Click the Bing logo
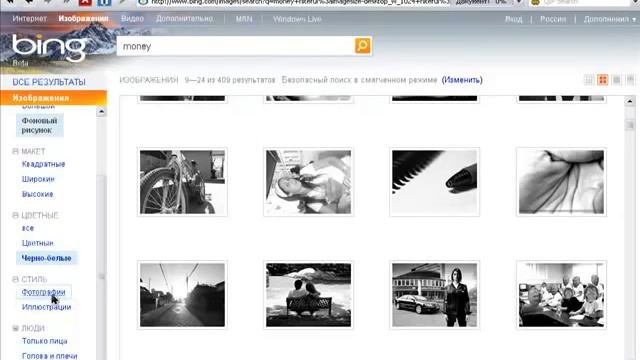The image size is (640, 360). [x=49, y=48]
